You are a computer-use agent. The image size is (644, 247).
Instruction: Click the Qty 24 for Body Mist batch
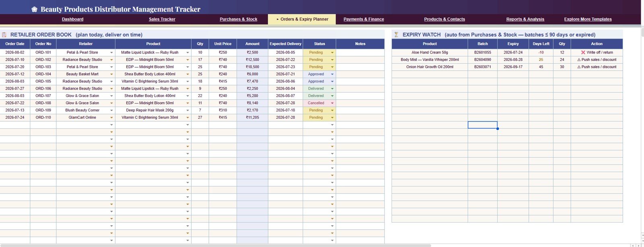coord(562,60)
